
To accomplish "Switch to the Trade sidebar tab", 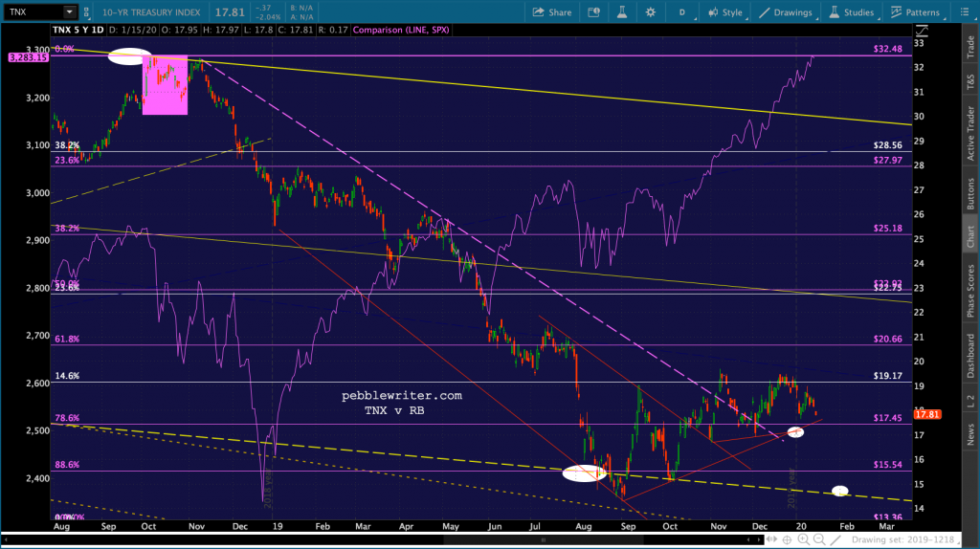I will (970, 47).
